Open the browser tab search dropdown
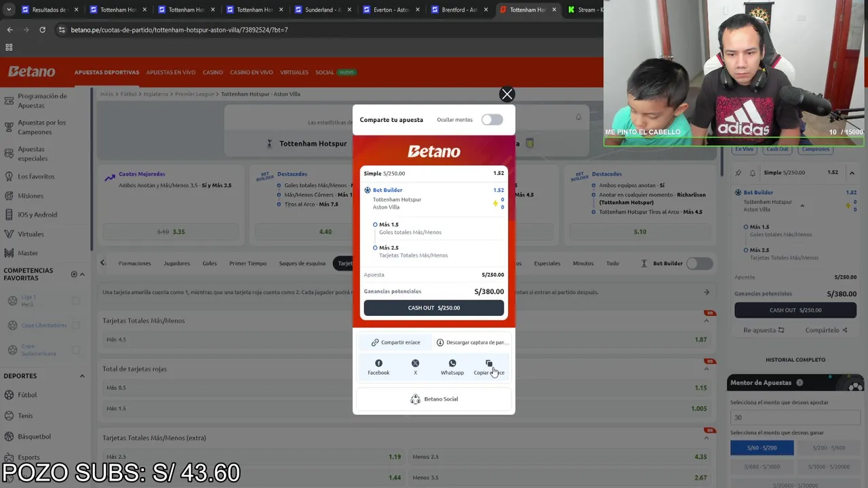 point(8,9)
